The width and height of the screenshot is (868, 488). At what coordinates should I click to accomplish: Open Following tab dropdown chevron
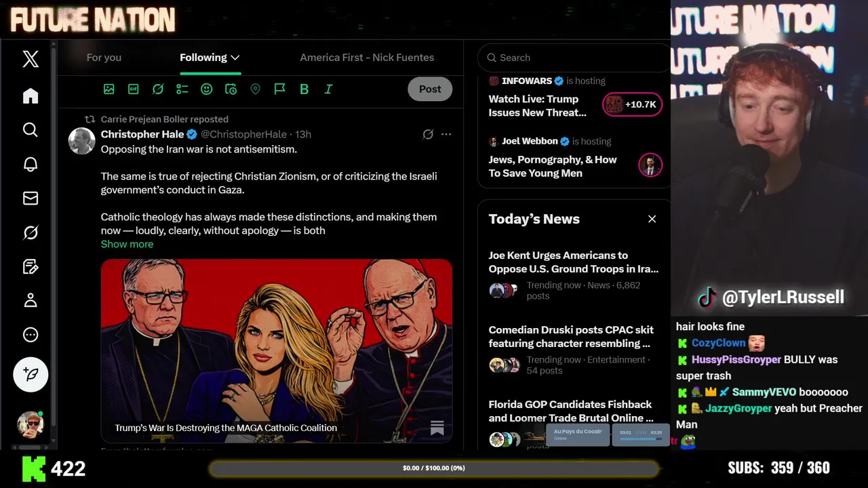(x=235, y=58)
